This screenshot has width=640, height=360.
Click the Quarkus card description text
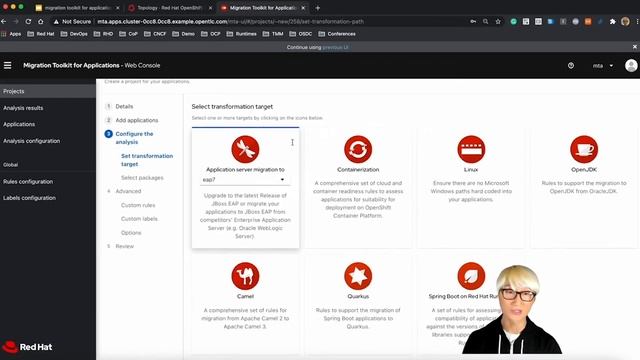(358, 318)
